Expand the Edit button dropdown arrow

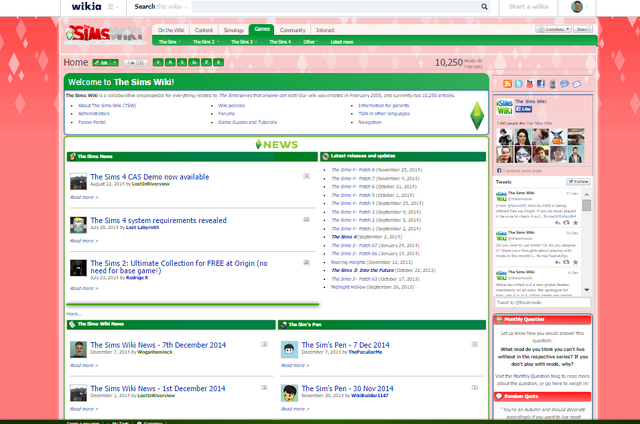pyautogui.click(x=115, y=62)
